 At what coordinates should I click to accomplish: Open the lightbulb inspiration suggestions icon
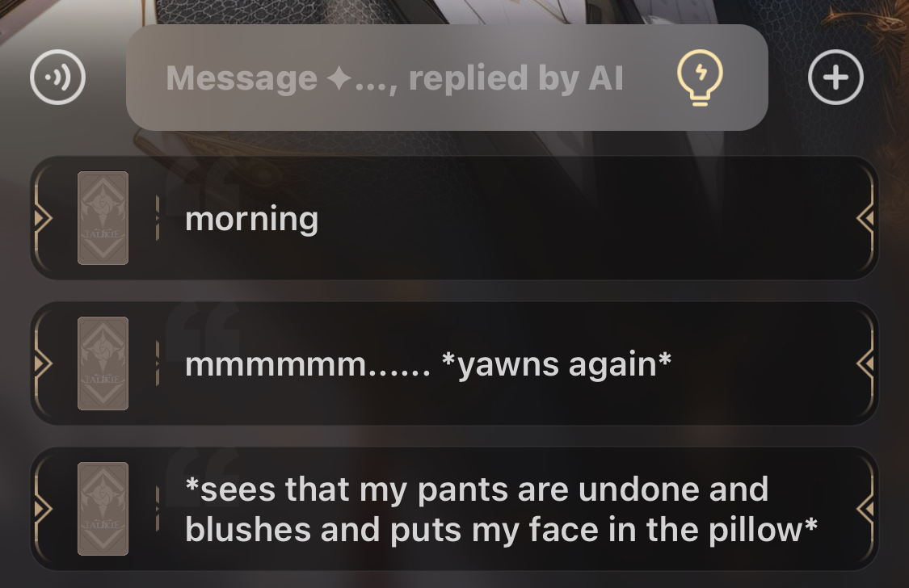[700, 77]
